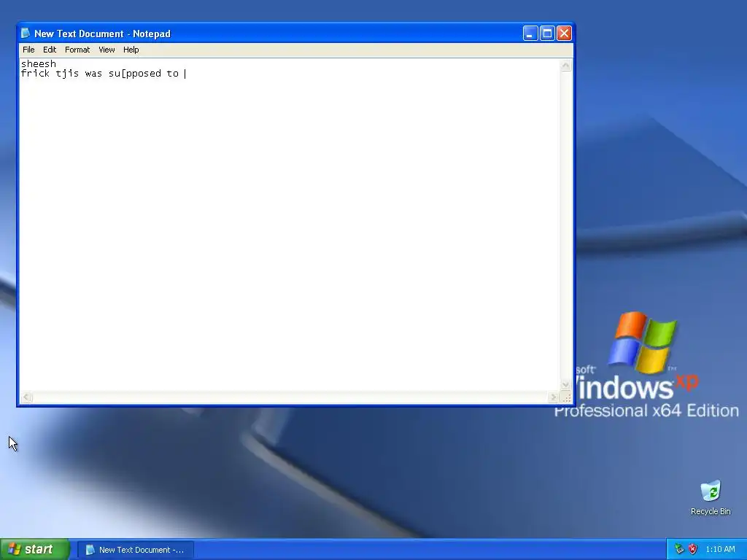Click the word 'sheesh' in the text
Viewport: 747px width, 560px height.
(38, 64)
